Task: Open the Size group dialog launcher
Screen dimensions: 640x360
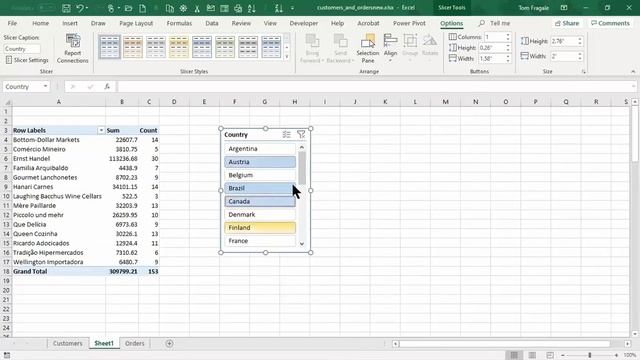Action: [584, 71]
